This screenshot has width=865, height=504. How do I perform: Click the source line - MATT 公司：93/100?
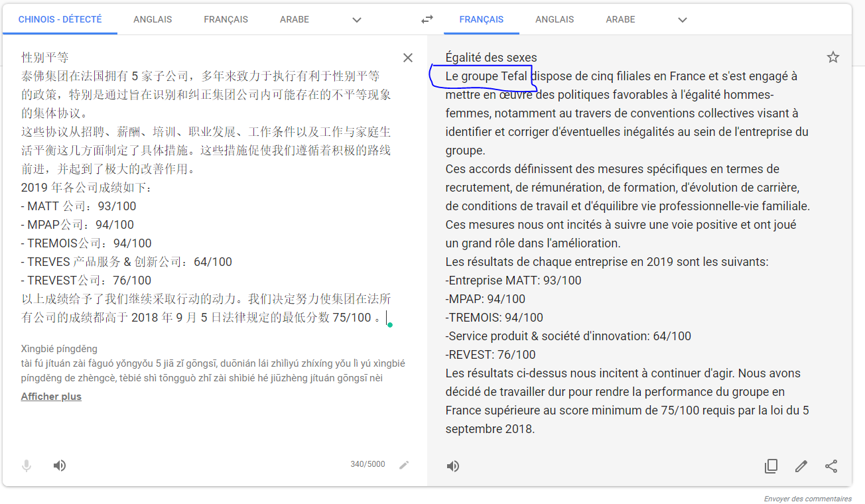tap(79, 206)
